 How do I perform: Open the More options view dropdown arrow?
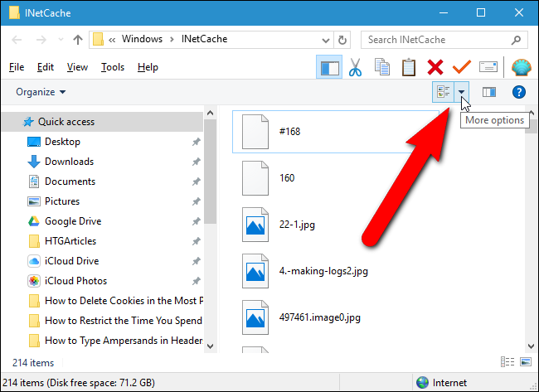461,92
